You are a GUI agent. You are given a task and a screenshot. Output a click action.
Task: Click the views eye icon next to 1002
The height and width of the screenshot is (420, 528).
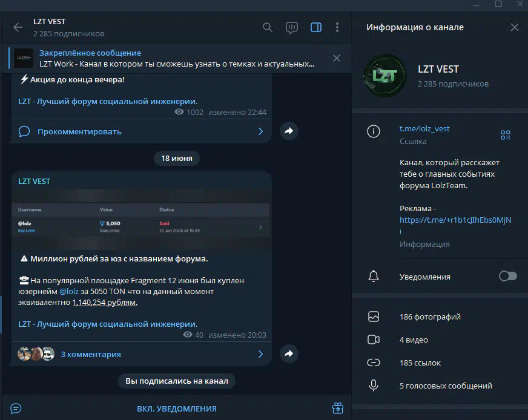(179, 112)
